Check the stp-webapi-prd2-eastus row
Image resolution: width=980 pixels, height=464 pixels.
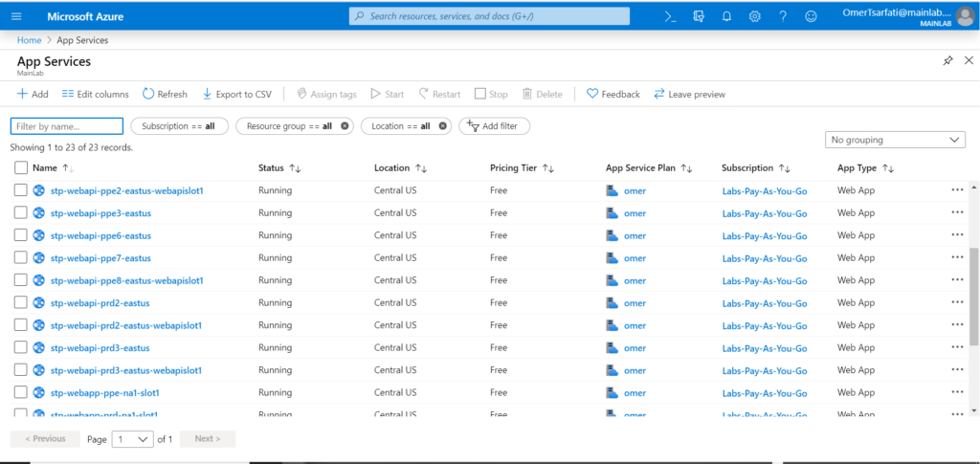click(21, 303)
